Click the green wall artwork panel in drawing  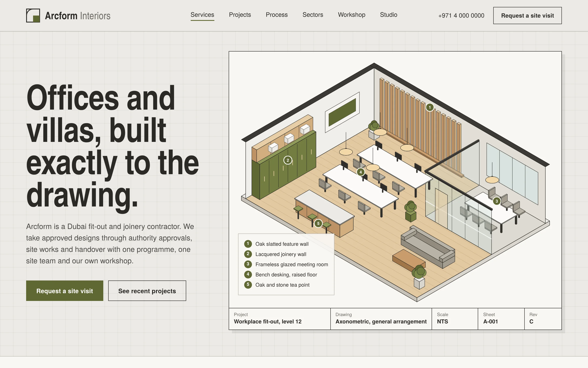[x=342, y=112]
